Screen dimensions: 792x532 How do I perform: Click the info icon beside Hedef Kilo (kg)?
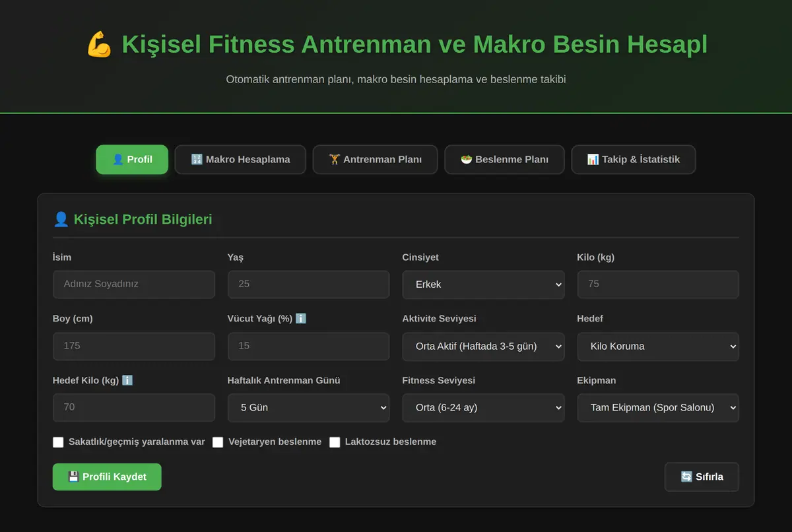127,380
